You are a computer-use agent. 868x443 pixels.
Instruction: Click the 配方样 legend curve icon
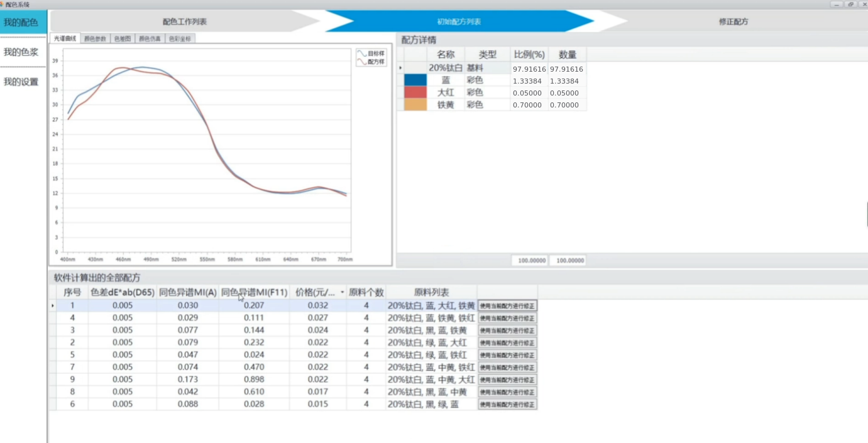coord(361,62)
